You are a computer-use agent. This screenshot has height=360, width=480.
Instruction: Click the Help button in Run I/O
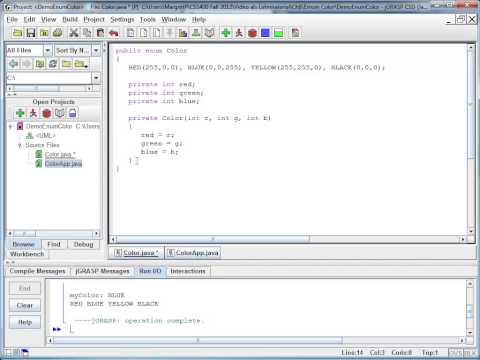pos(25,322)
